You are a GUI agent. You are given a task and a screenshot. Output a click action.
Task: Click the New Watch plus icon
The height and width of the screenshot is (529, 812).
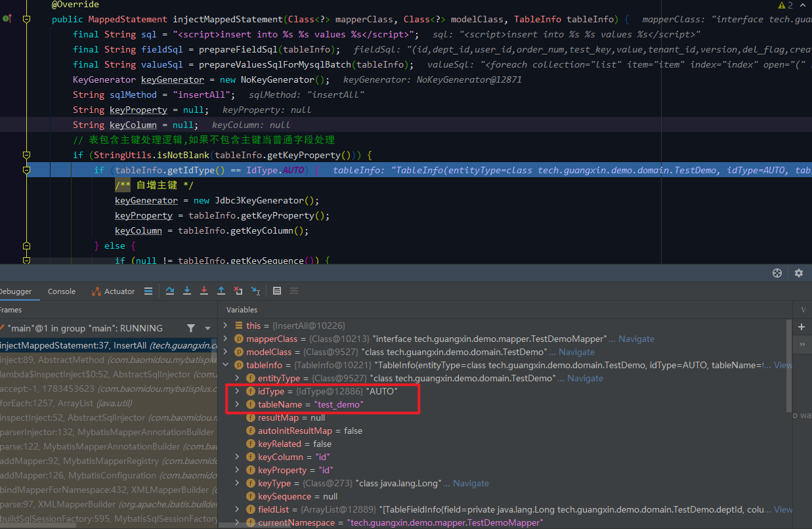point(801,326)
